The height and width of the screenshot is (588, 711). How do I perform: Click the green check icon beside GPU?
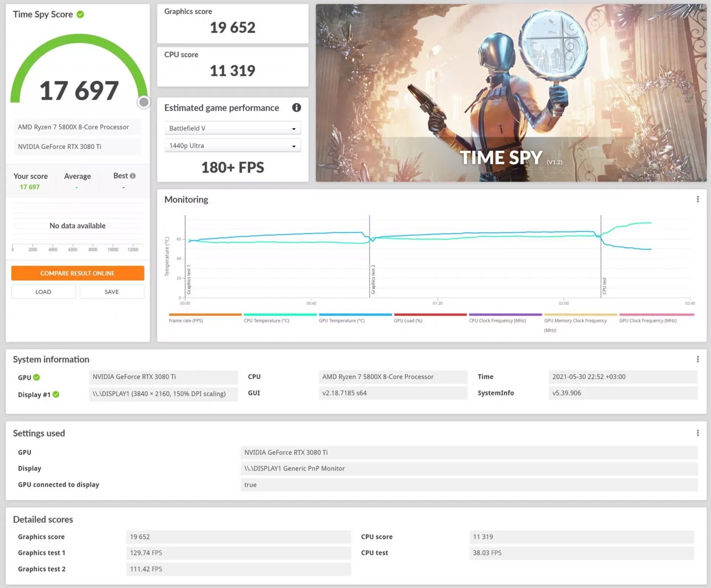37,377
